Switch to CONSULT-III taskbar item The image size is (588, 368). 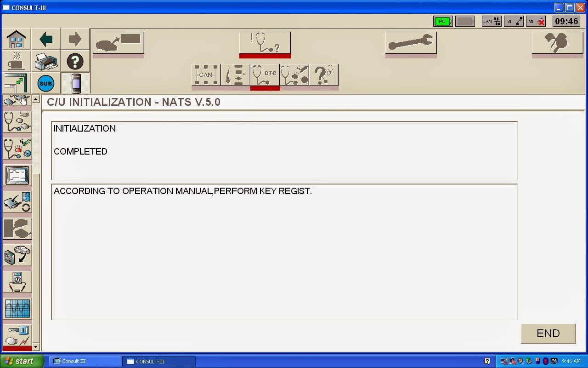pos(159,361)
